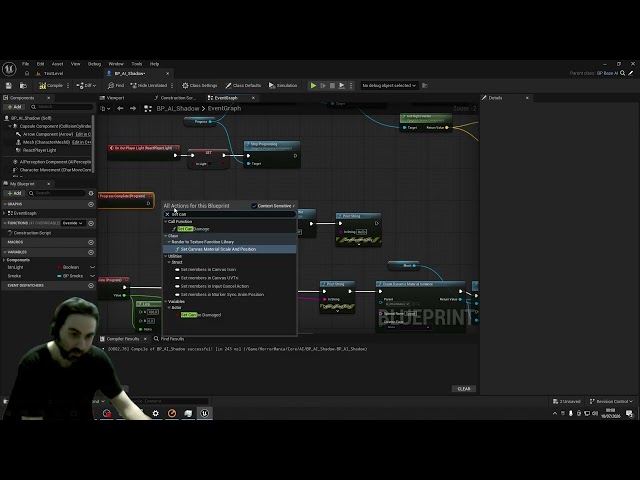
Task: Click the Browse to asset icon
Action: pos(23,86)
